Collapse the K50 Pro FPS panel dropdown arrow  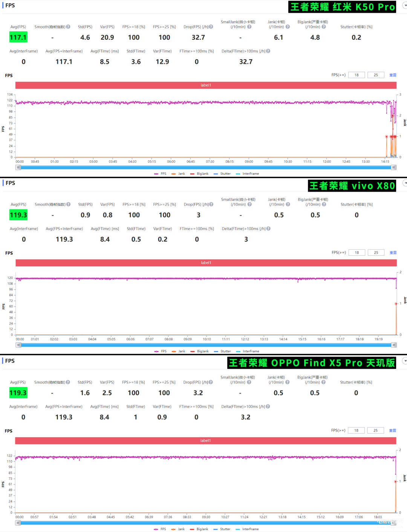(x=405, y=5)
